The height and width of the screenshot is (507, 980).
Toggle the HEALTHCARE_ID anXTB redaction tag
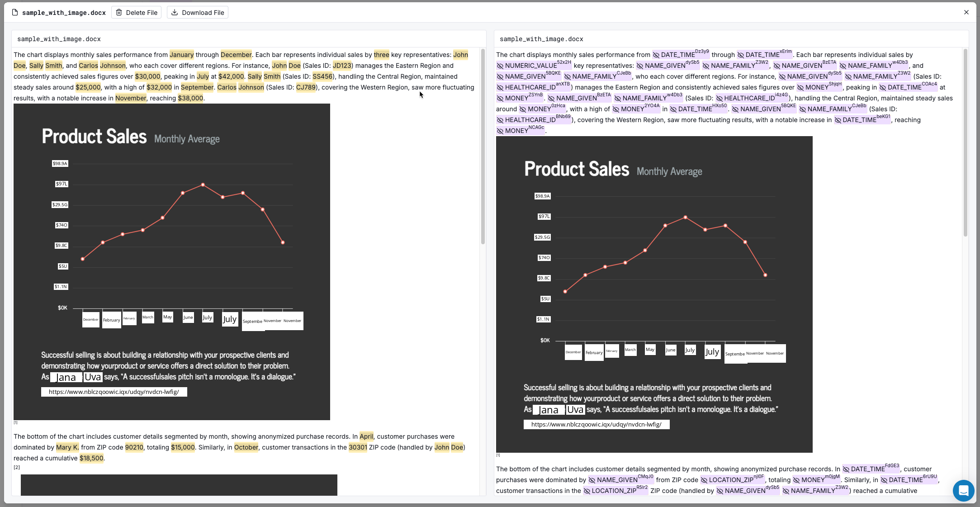pyautogui.click(x=500, y=88)
